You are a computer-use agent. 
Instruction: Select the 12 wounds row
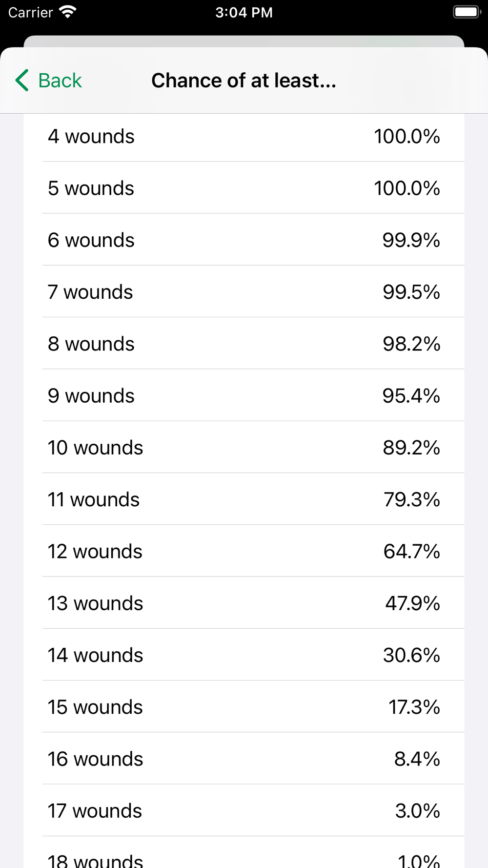click(244, 551)
